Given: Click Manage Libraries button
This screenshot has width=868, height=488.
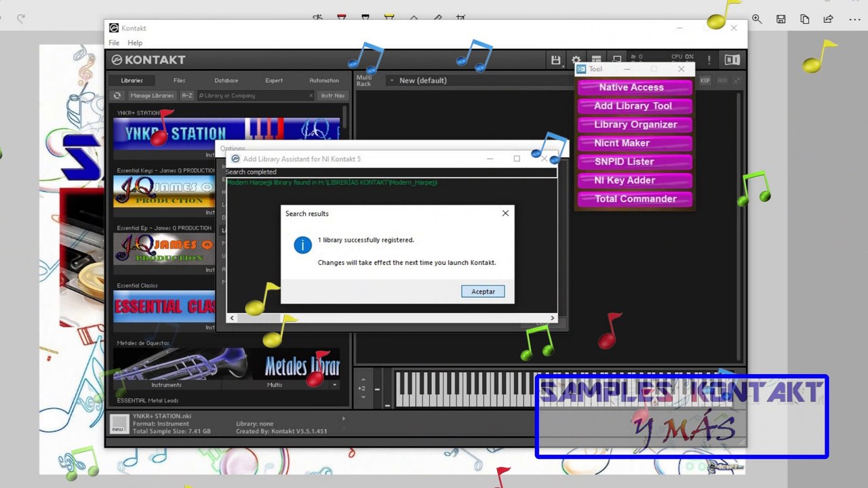Looking at the screenshot, I should point(152,96).
